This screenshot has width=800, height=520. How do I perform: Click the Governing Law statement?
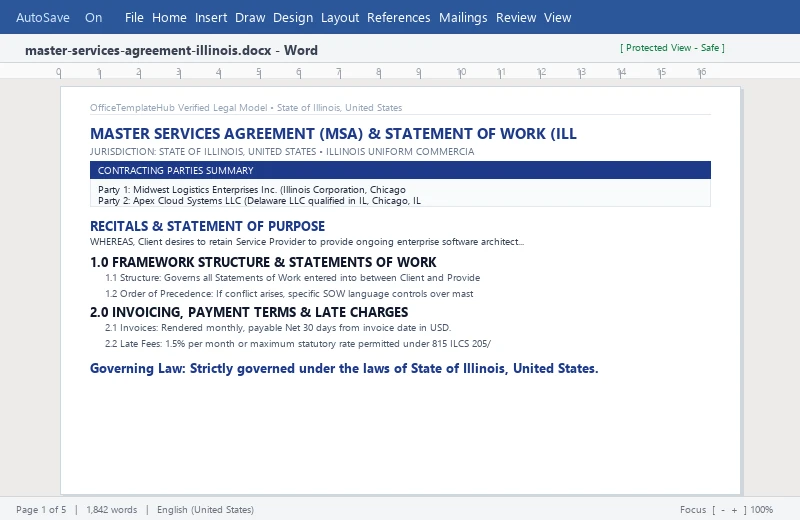pyautogui.click(x=344, y=368)
